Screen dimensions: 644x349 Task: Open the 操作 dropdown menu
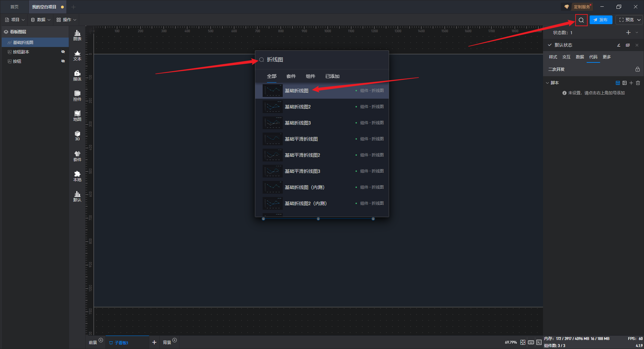pyautogui.click(x=66, y=20)
